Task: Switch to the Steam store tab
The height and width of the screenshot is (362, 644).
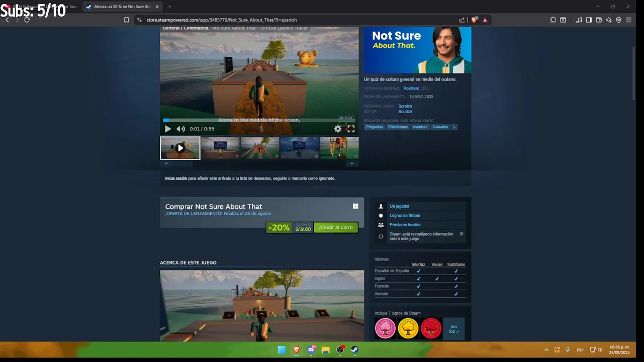Action: pyautogui.click(x=122, y=7)
